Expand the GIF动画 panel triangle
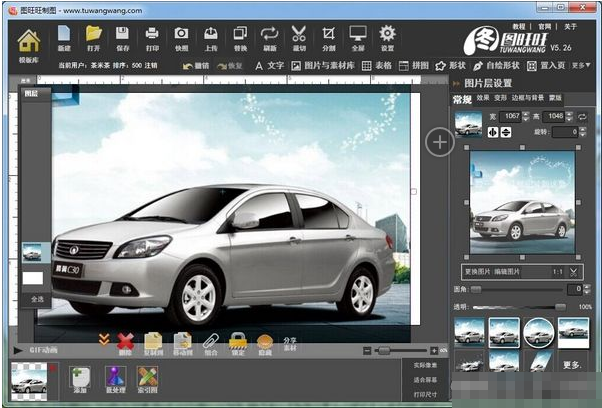Image resolution: width=602 pixels, height=408 pixels. pos(18,351)
